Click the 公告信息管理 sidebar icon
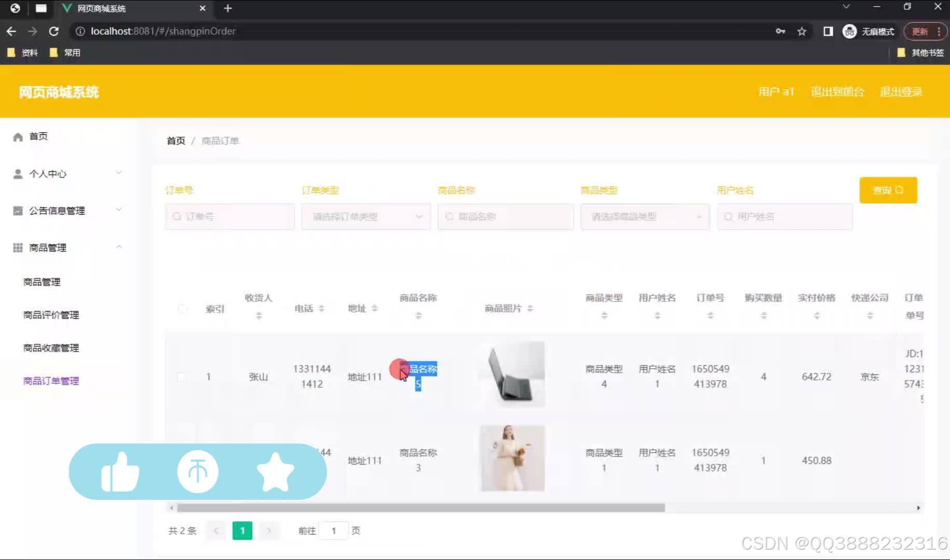This screenshot has height=560, width=950. pyautogui.click(x=17, y=210)
